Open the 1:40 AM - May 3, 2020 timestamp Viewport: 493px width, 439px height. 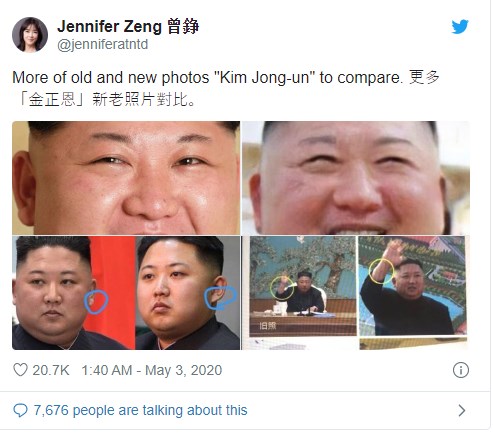click(152, 370)
